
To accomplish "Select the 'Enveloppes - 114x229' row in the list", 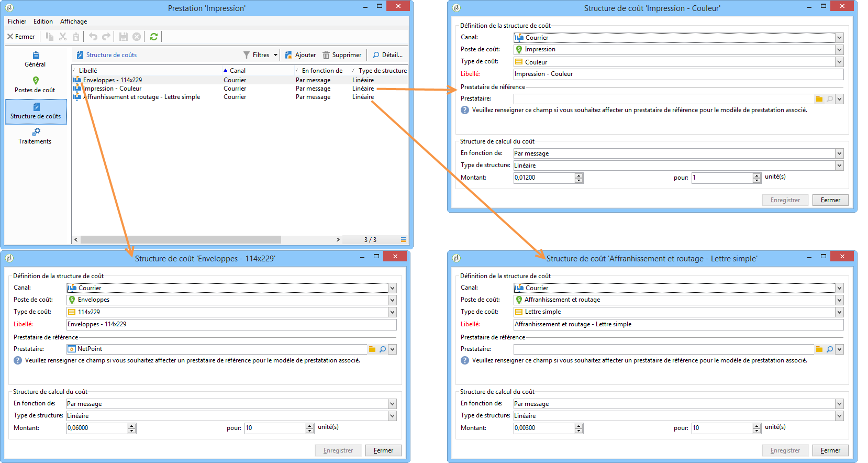I will [x=240, y=80].
